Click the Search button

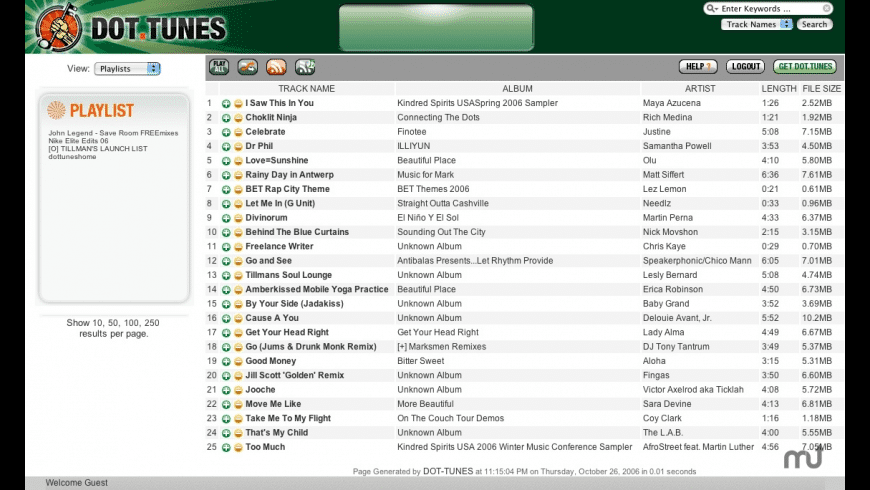[x=815, y=24]
